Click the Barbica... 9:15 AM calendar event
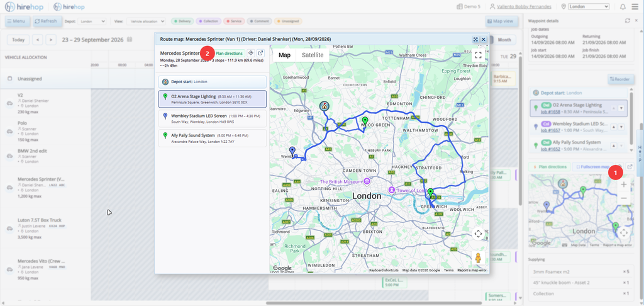 (502, 79)
